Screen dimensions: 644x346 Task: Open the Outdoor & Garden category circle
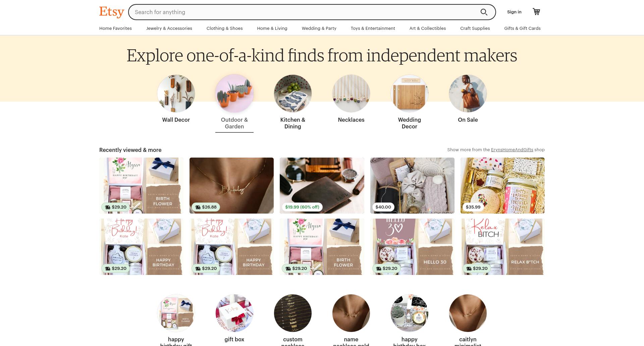coord(234,94)
